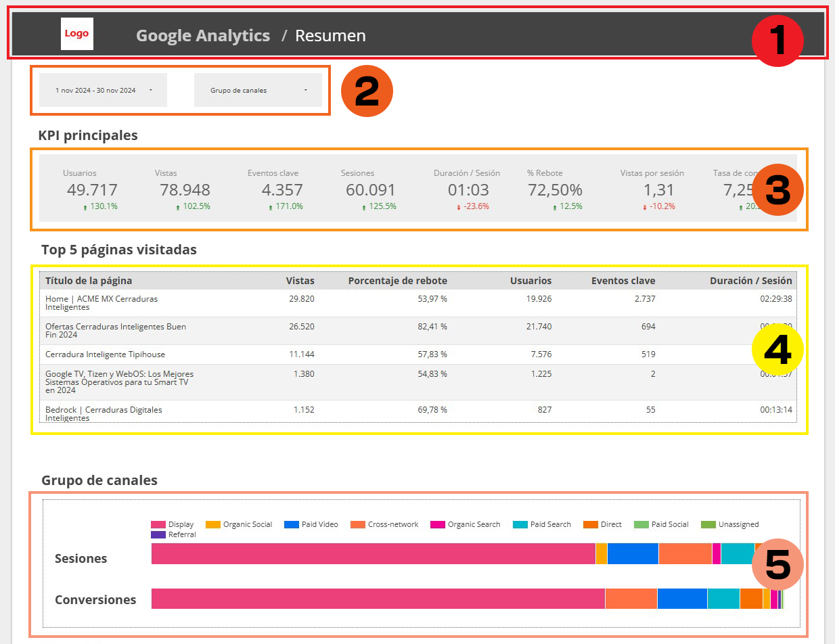Click the Sesiones scorecard showing 60.091

point(370,189)
